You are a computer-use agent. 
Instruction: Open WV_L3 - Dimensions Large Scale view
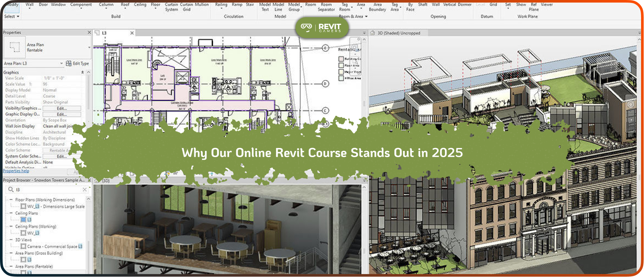pyautogui.click(x=56, y=206)
